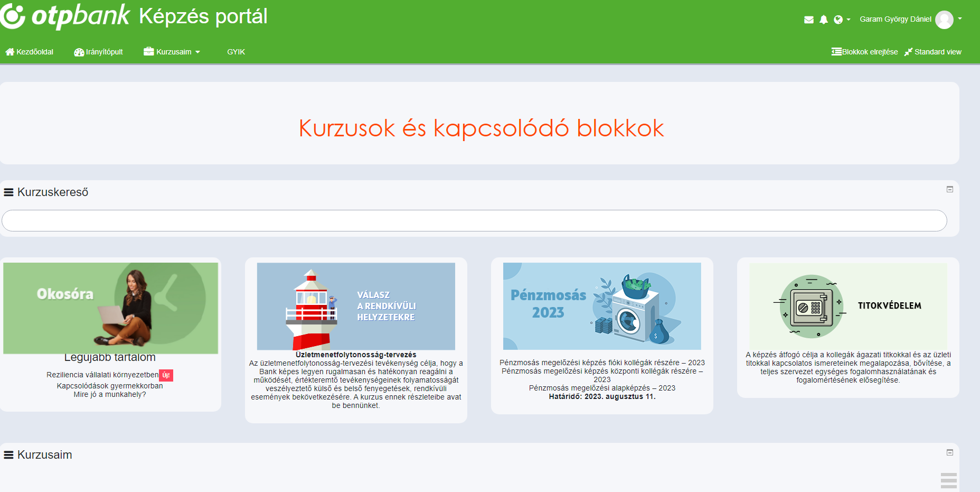
Task: Open the Üzletmenetfolytonosság-tervezés title
Action: (x=356, y=355)
